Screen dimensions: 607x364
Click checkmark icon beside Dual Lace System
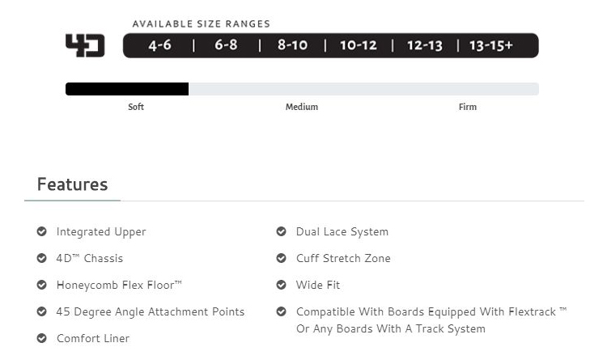pyautogui.click(x=282, y=231)
